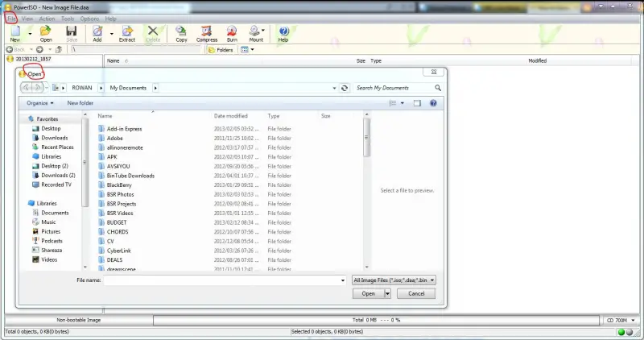Sort by the Date modified column header
This screenshot has width=644, height=340.
[x=230, y=116]
